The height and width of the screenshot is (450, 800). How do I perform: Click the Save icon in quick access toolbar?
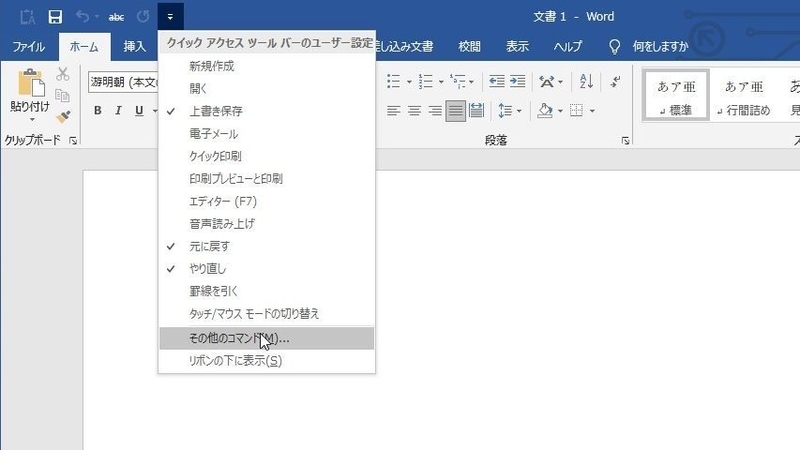[55, 17]
